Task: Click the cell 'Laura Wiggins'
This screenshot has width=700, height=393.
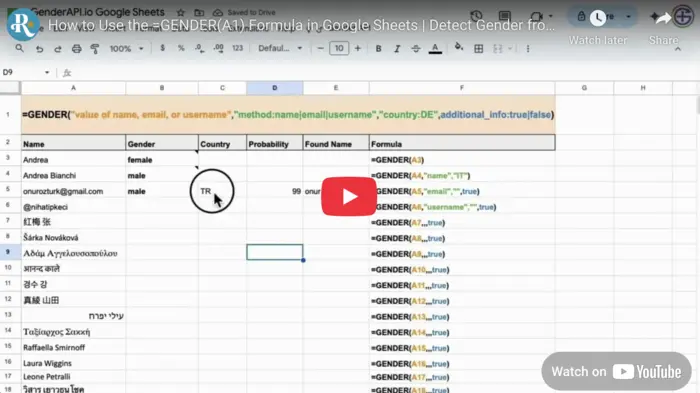Action: pos(73,363)
